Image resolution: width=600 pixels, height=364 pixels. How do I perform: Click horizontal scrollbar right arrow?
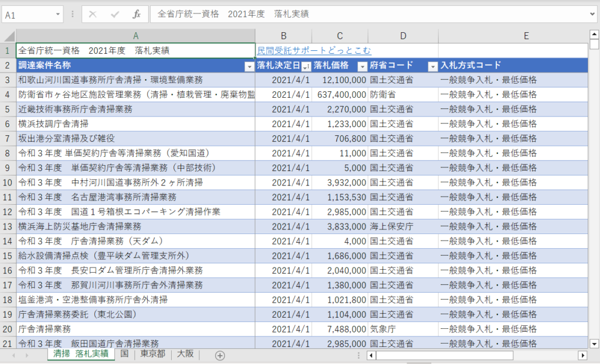pyautogui.click(x=582, y=355)
